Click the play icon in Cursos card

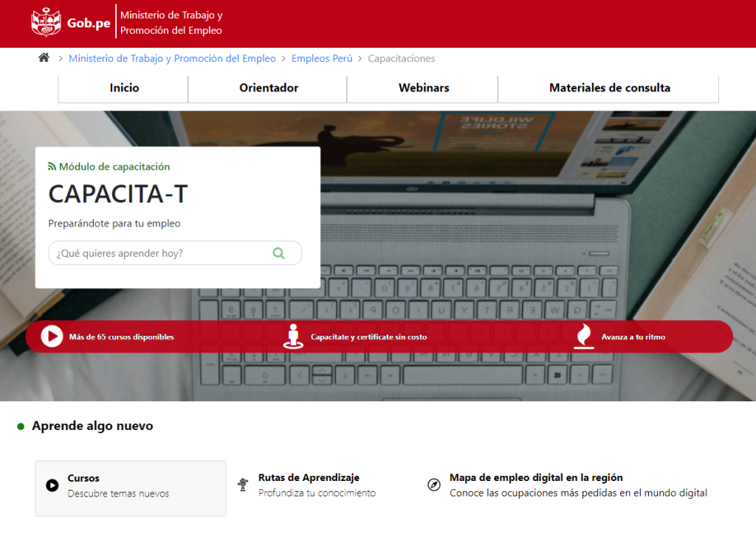pos(52,485)
